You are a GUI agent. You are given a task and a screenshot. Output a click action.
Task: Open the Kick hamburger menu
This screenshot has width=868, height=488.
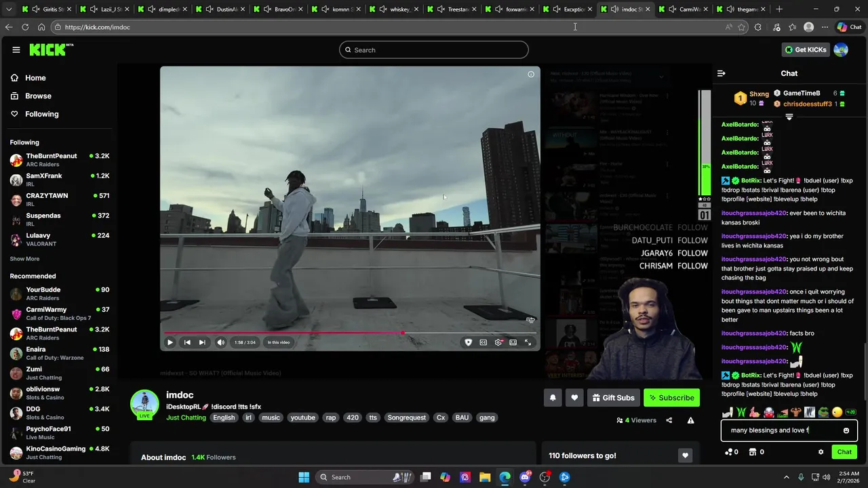point(16,49)
